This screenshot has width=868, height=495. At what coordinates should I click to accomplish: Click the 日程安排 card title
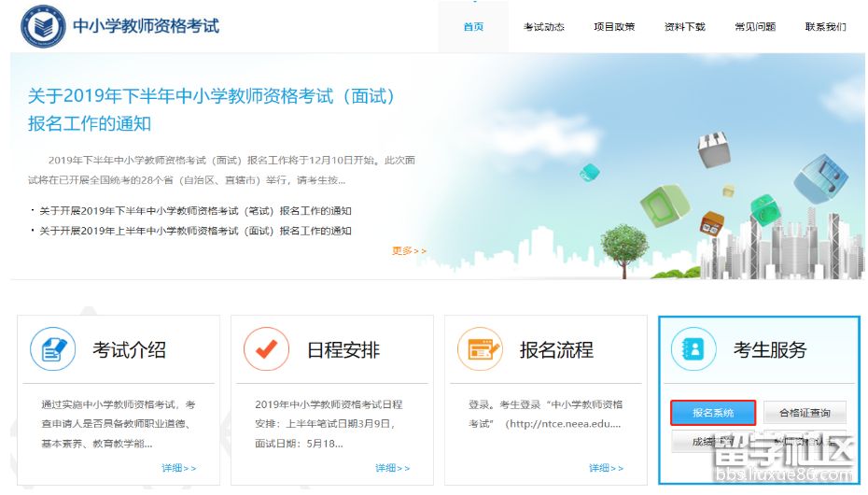(343, 350)
